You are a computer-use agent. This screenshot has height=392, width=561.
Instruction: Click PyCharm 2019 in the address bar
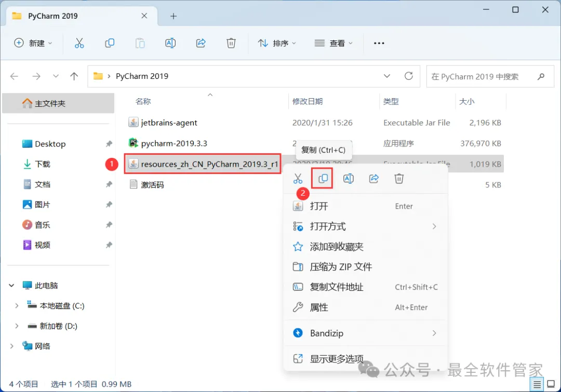142,76
